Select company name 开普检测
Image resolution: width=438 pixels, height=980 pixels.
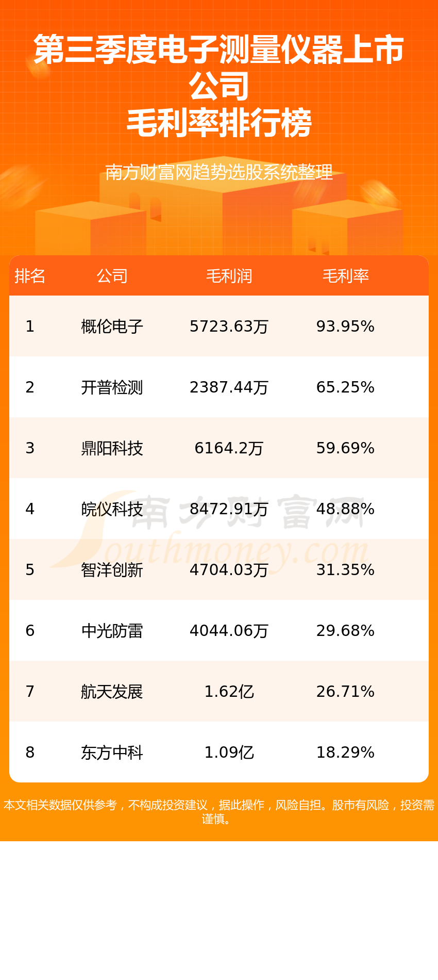tap(112, 387)
